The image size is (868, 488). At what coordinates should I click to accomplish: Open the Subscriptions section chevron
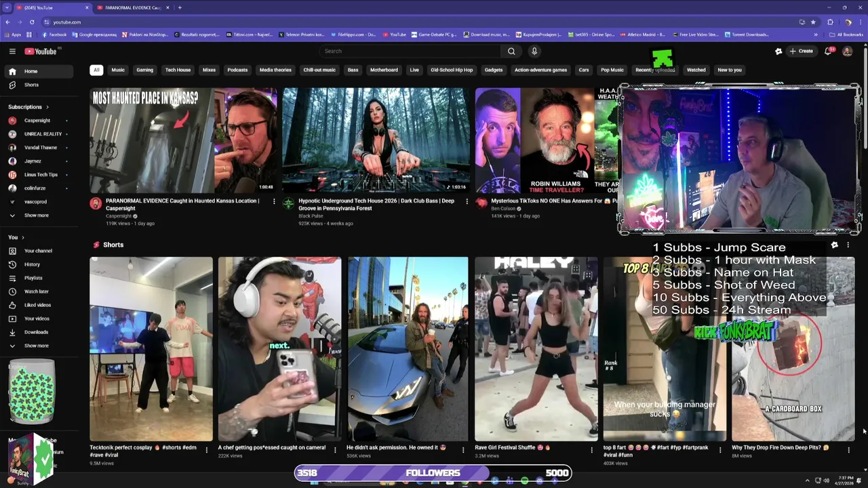click(47, 107)
